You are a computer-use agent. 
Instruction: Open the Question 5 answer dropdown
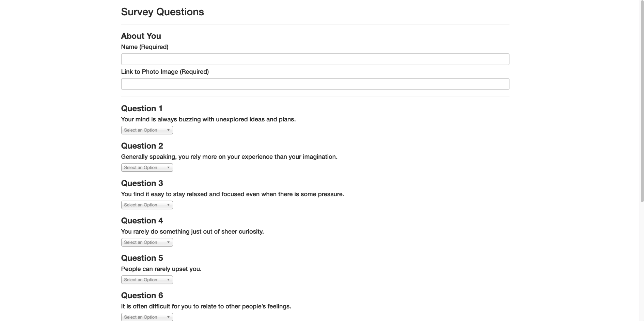[147, 280]
